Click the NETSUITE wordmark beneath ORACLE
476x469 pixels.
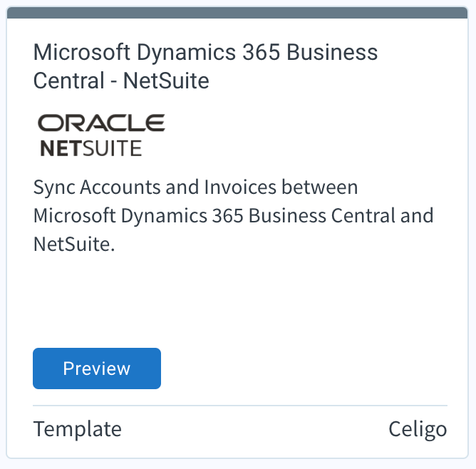(x=91, y=148)
